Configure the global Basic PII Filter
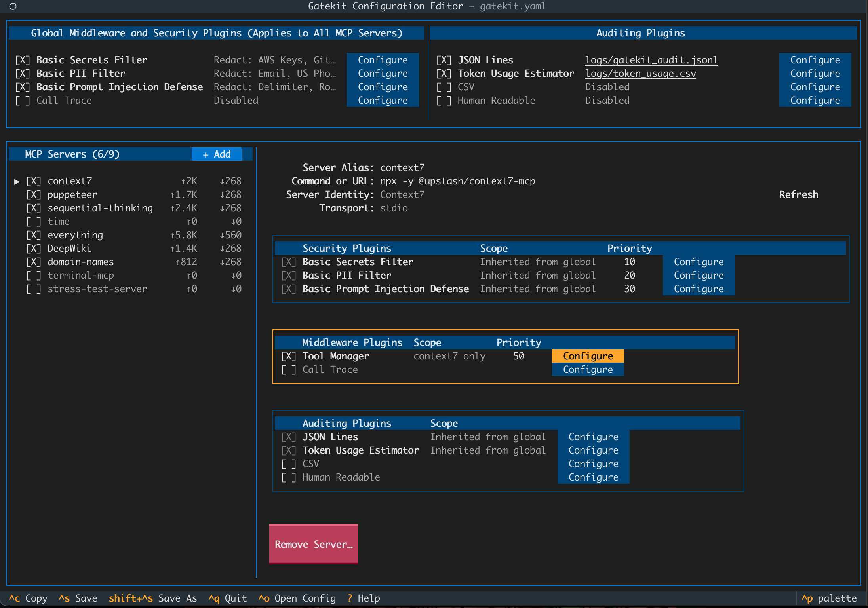868x608 pixels. pos(383,73)
